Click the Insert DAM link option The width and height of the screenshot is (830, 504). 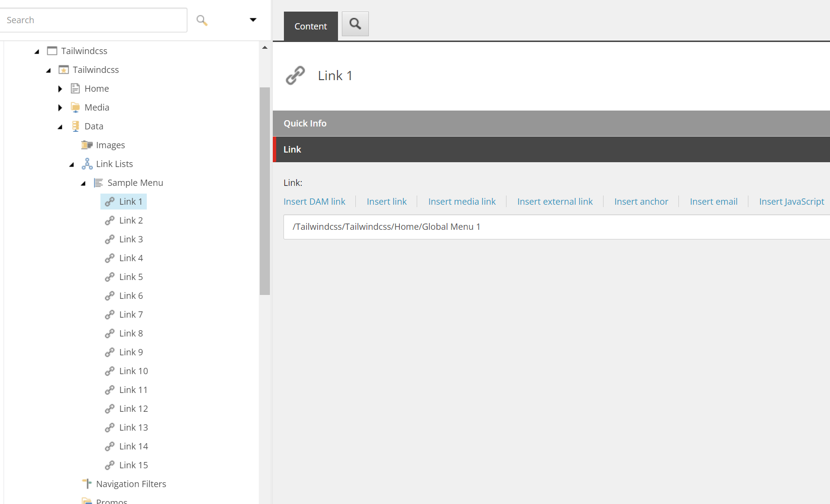click(x=314, y=201)
